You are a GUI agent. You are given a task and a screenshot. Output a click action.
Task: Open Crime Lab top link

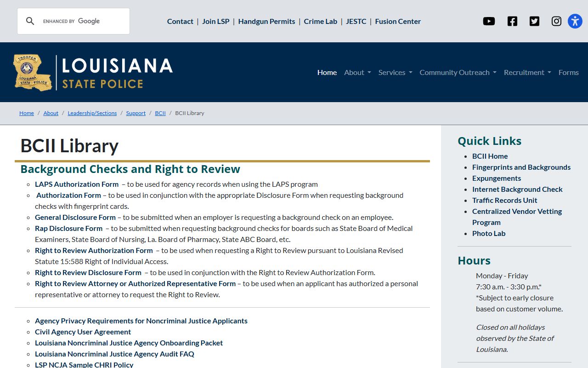(x=321, y=21)
